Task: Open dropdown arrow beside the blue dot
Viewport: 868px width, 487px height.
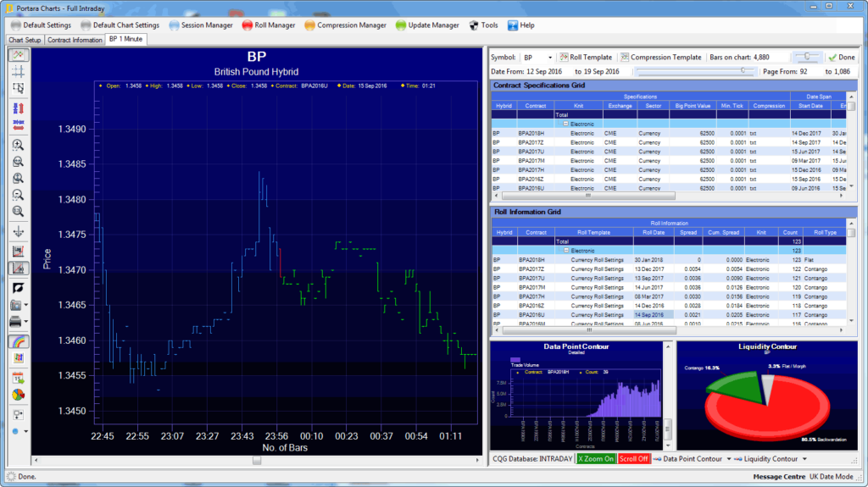Action: click(25, 431)
